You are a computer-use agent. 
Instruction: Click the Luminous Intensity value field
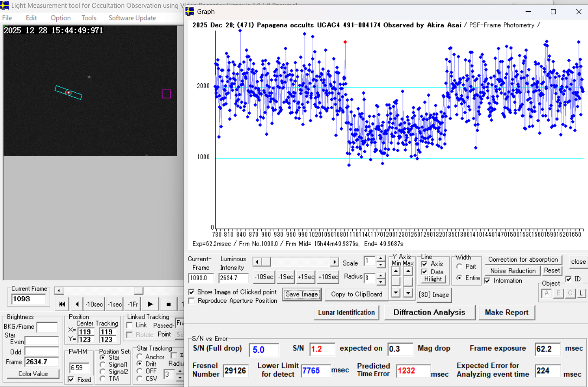point(234,278)
